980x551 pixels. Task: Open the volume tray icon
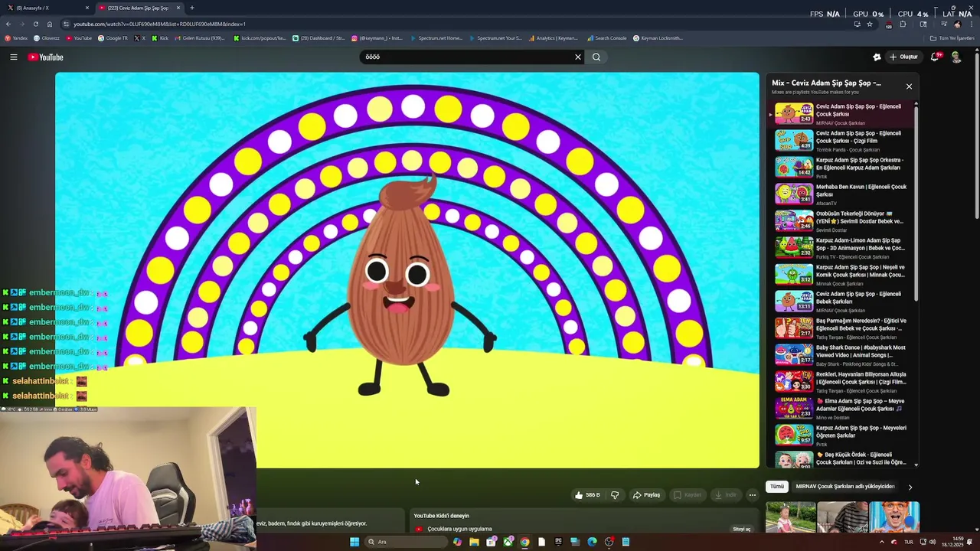click(933, 542)
